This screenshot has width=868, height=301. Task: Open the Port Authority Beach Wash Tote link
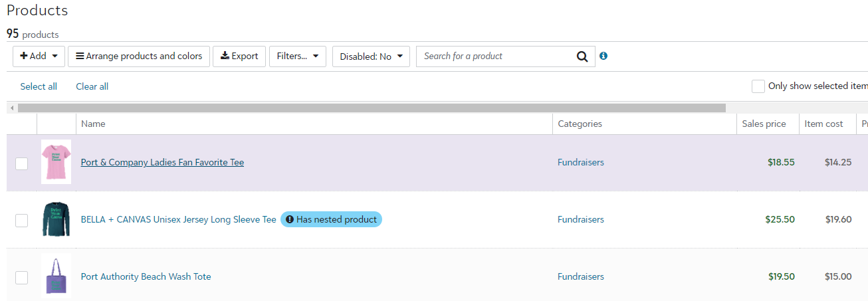pyautogui.click(x=146, y=276)
